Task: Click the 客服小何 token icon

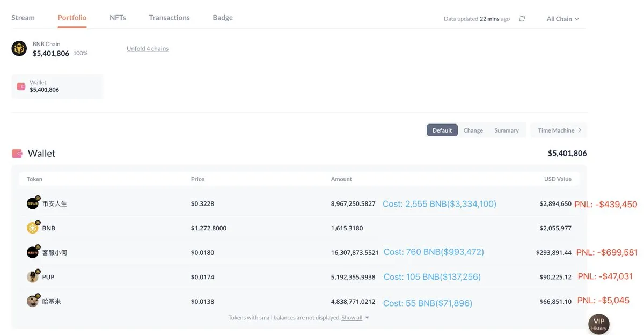Action: (33, 252)
